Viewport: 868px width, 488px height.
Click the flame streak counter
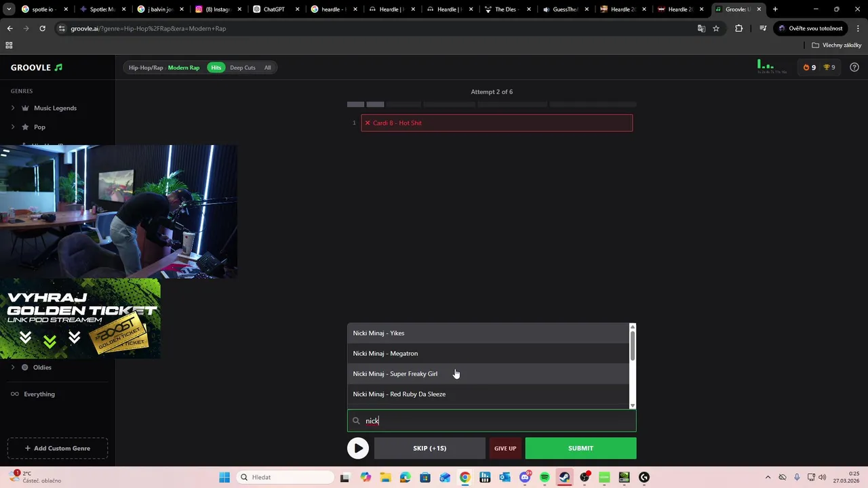[x=809, y=67]
